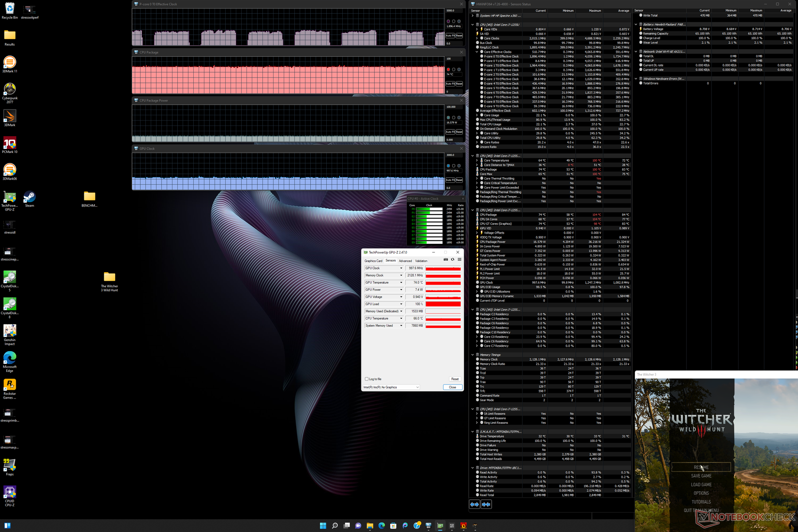The image size is (798, 532).
Task: Open GPU Temperature sensor dropdown
Action: [401, 282]
